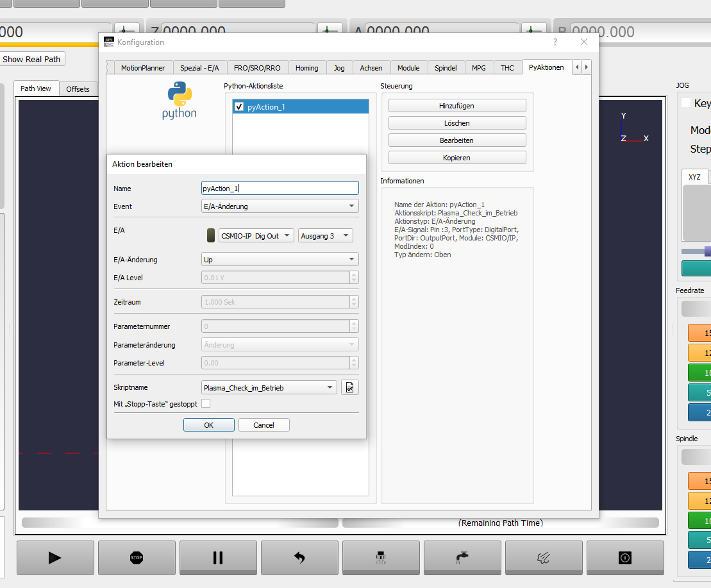Screen dimensions: 711x588
Task: Click the Parameter-Level value field
Action: point(276,363)
